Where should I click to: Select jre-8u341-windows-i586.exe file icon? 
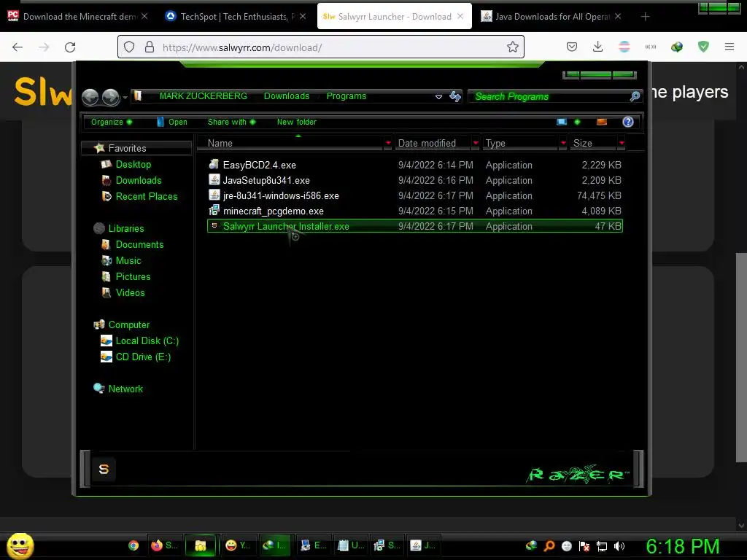coord(214,195)
